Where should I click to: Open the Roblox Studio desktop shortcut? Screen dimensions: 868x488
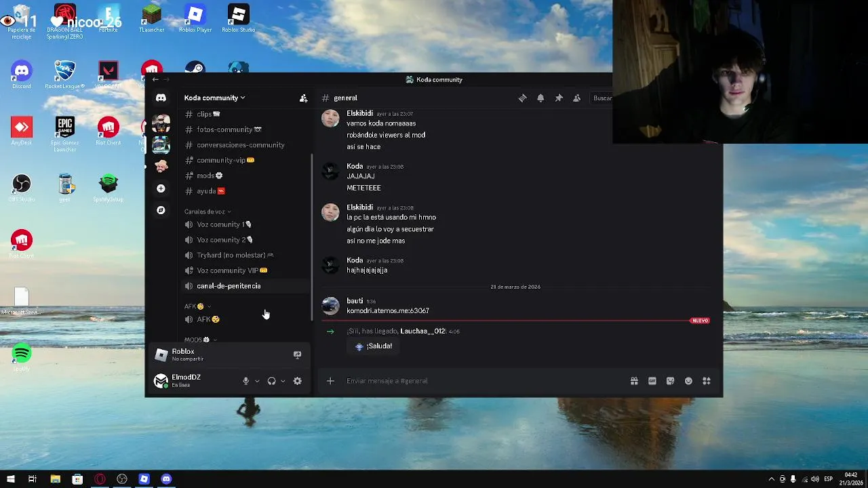tap(238, 18)
